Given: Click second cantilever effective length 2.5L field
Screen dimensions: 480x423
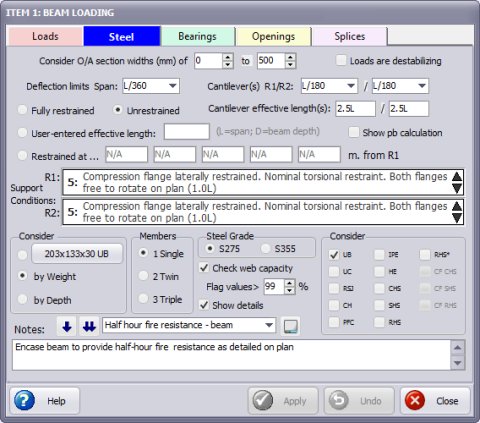Looking at the screenshot, I should [x=409, y=109].
